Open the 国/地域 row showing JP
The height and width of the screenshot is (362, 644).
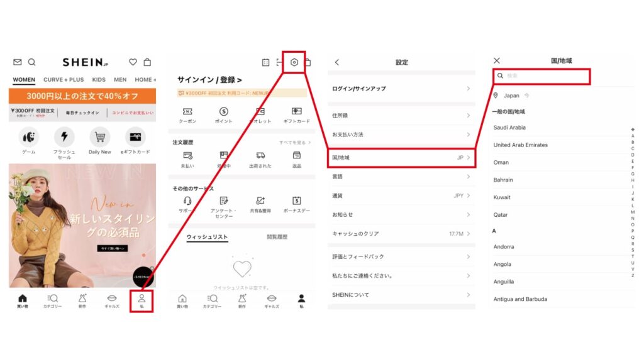point(401,158)
